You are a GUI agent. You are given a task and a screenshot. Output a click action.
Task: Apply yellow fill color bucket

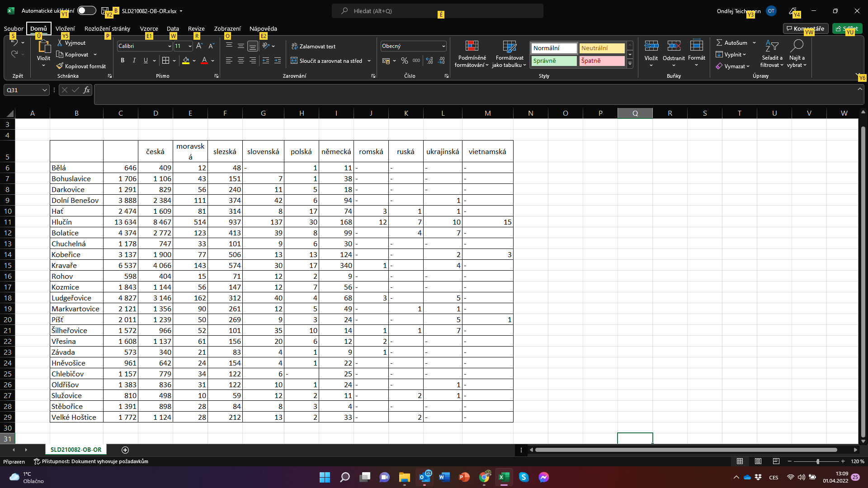[186, 61]
